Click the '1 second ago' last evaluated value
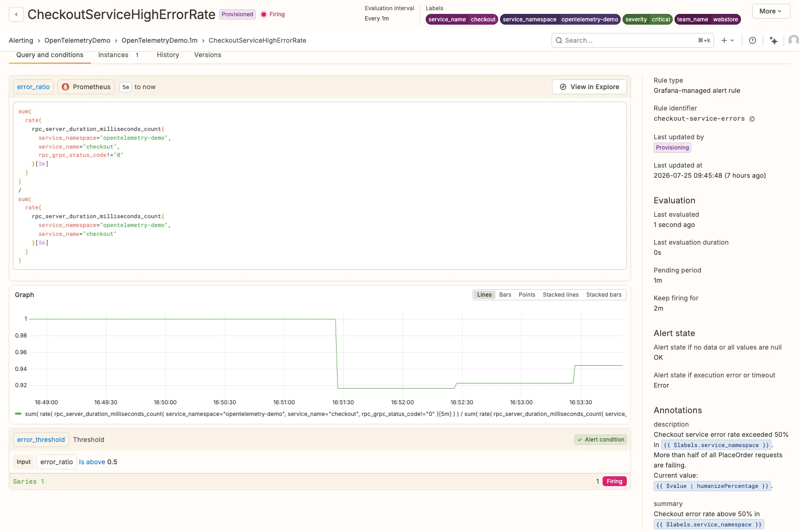This screenshot has width=799, height=532. point(674,225)
